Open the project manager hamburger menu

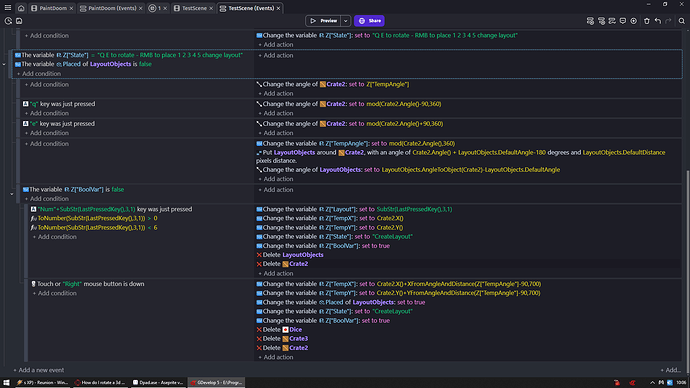point(7,7)
